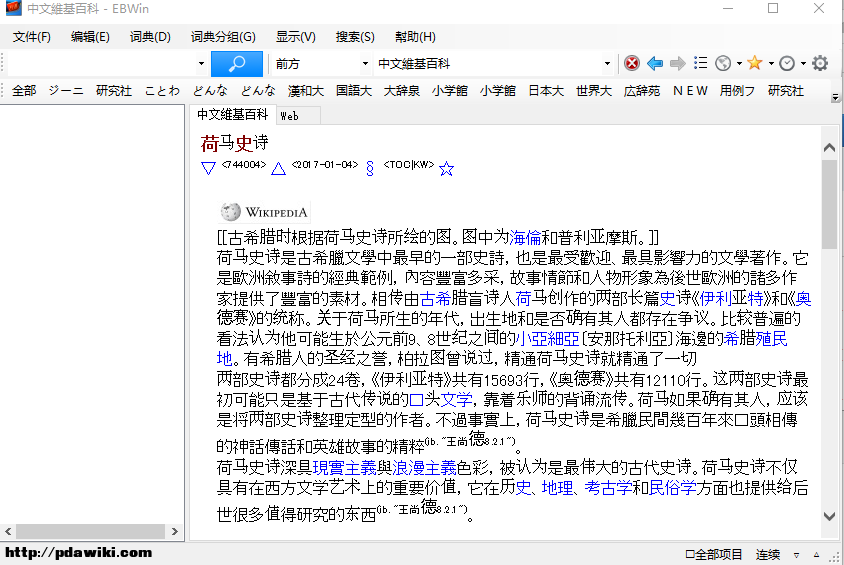This screenshot has height=565, width=844.
Task: Select the 用例フ dictionary button
Action: (x=737, y=90)
